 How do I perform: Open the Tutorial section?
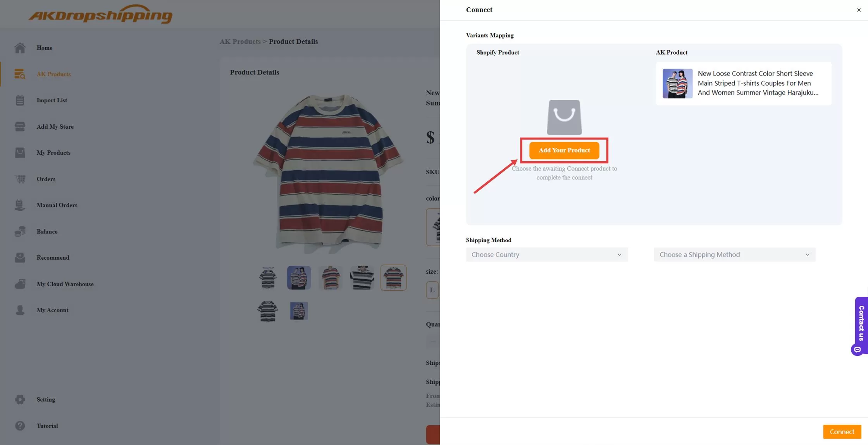pos(47,426)
